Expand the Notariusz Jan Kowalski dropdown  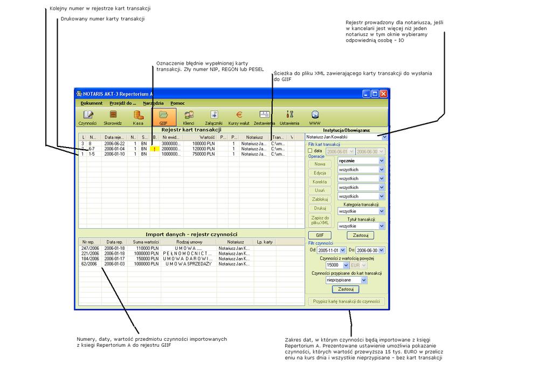click(x=384, y=137)
